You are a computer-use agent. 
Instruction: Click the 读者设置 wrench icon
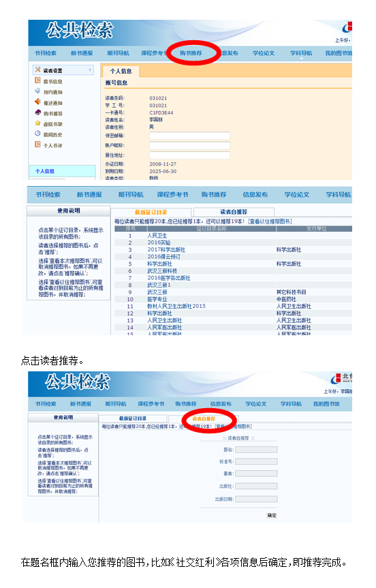(38, 69)
